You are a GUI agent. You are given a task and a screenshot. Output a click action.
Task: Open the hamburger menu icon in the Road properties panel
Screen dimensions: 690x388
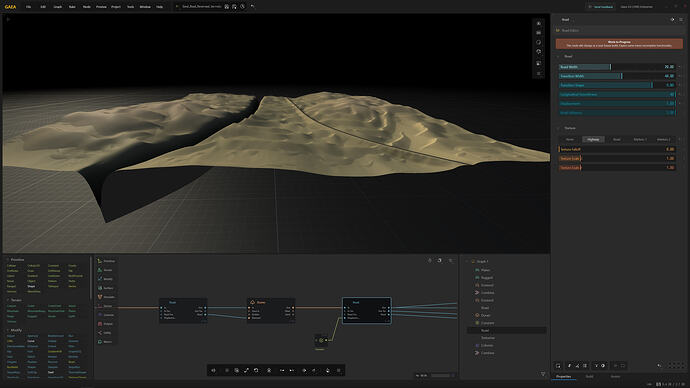[x=681, y=19]
